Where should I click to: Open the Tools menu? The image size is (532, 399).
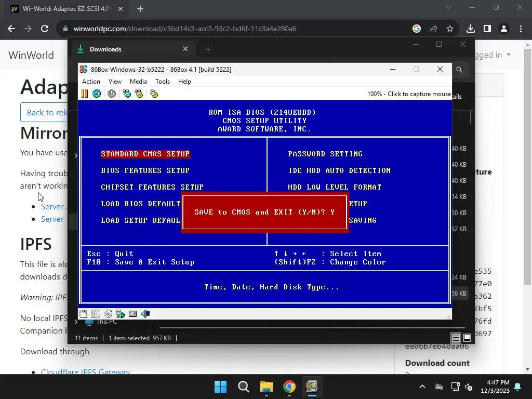click(x=163, y=82)
